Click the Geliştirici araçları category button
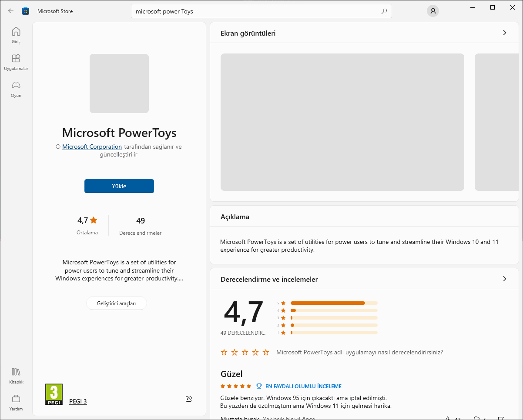Image resolution: width=523 pixels, height=420 pixels. coord(117,303)
